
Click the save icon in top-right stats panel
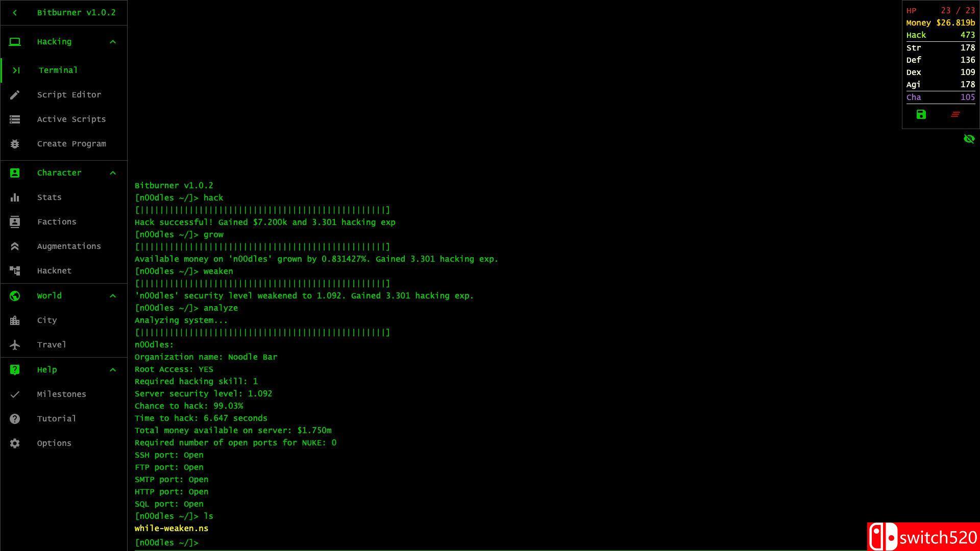click(x=921, y=114)
